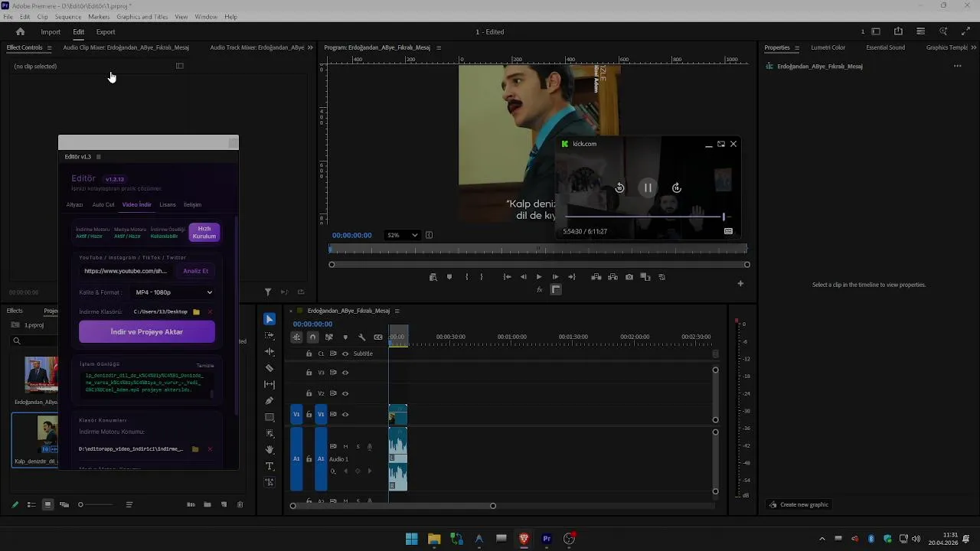Toggle Linked Selection in timeline header
This screenshot has width=980, height=551.
(329, 337)
